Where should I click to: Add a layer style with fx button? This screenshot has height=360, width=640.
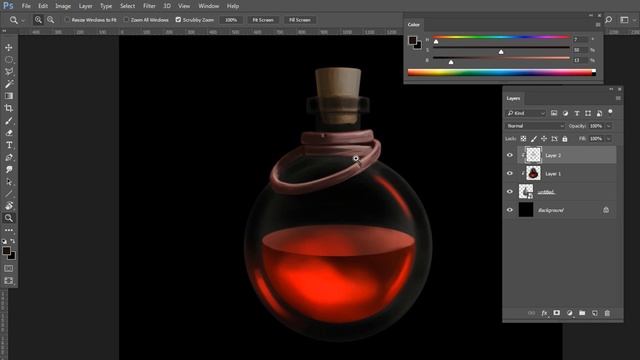(544, 313)
